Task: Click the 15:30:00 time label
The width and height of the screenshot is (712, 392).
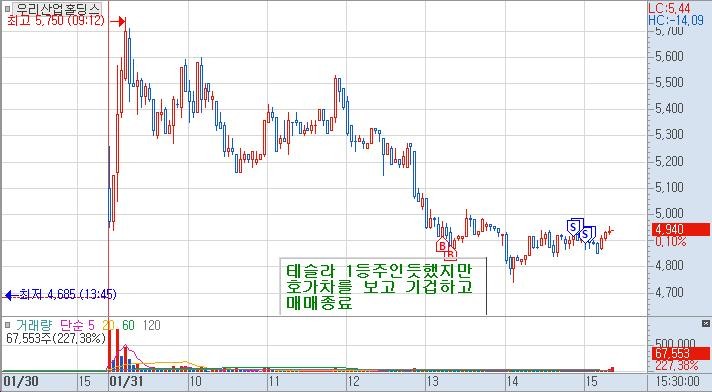Action: 679,381
